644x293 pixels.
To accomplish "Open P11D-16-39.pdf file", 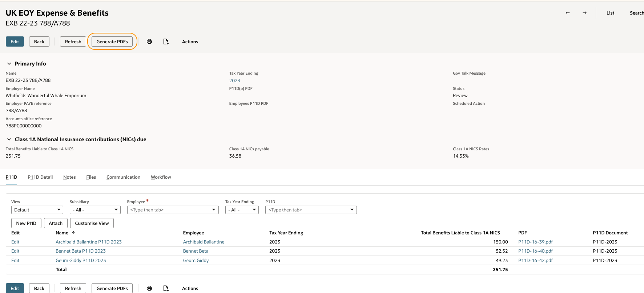I will [x=535, y=242].
